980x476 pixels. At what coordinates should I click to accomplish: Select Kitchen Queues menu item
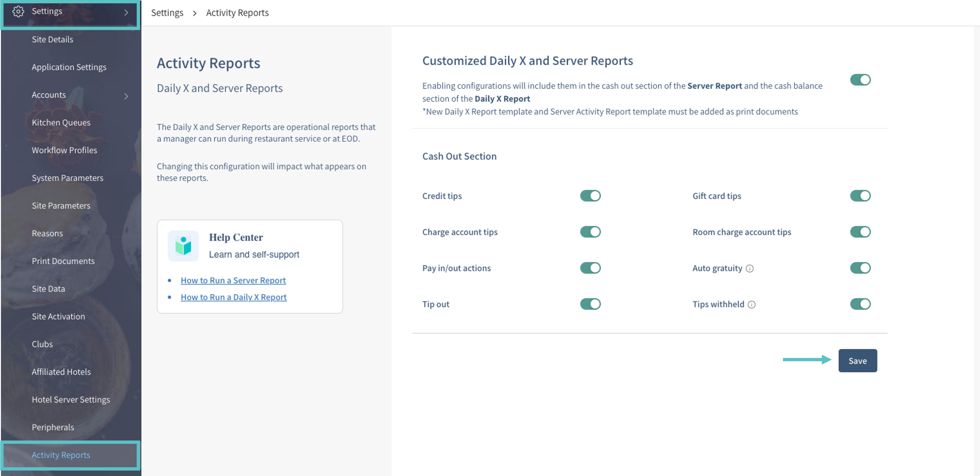pyautogui.click(x=61, y=123)
